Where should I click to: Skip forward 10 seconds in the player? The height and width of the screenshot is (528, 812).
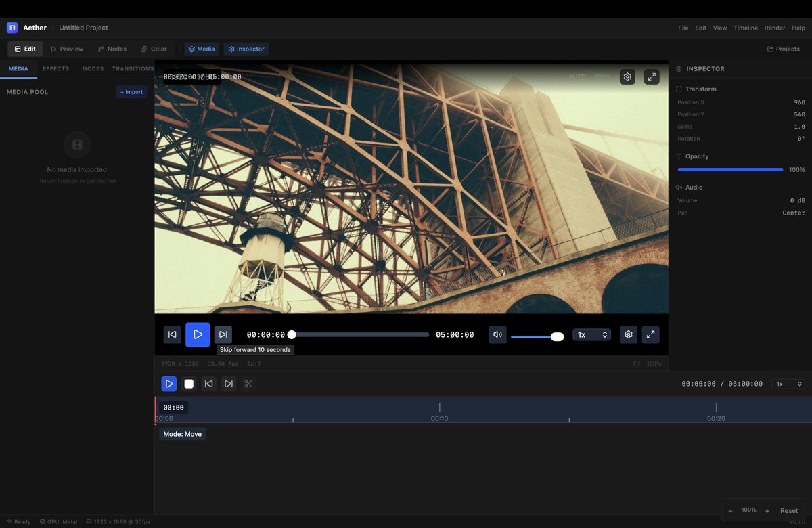(223, 334)
